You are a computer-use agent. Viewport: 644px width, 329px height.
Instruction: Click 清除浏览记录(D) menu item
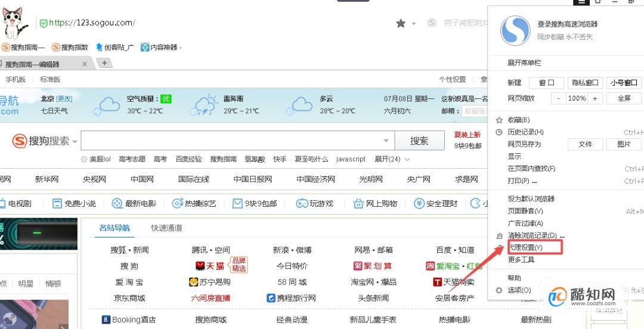[536, 235]
